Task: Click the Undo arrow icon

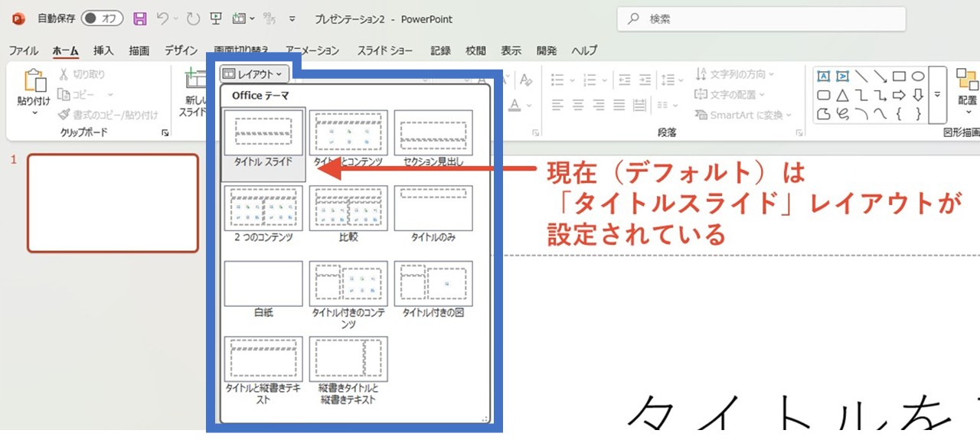Action: 162,18
